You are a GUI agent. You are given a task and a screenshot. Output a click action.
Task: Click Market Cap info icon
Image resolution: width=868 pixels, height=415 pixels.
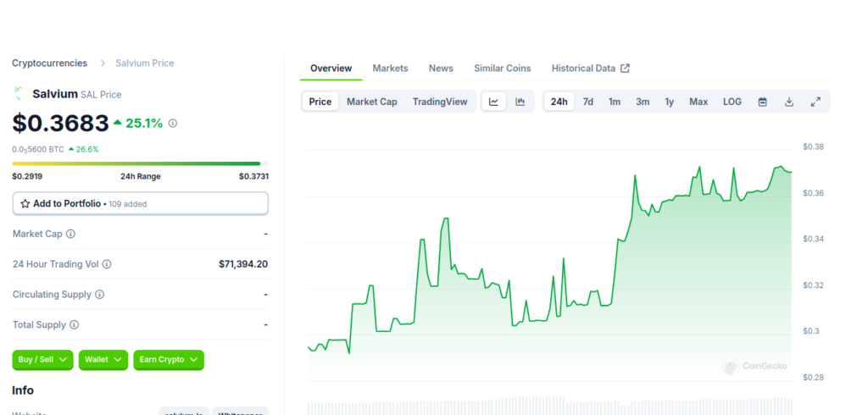point(71,234)
